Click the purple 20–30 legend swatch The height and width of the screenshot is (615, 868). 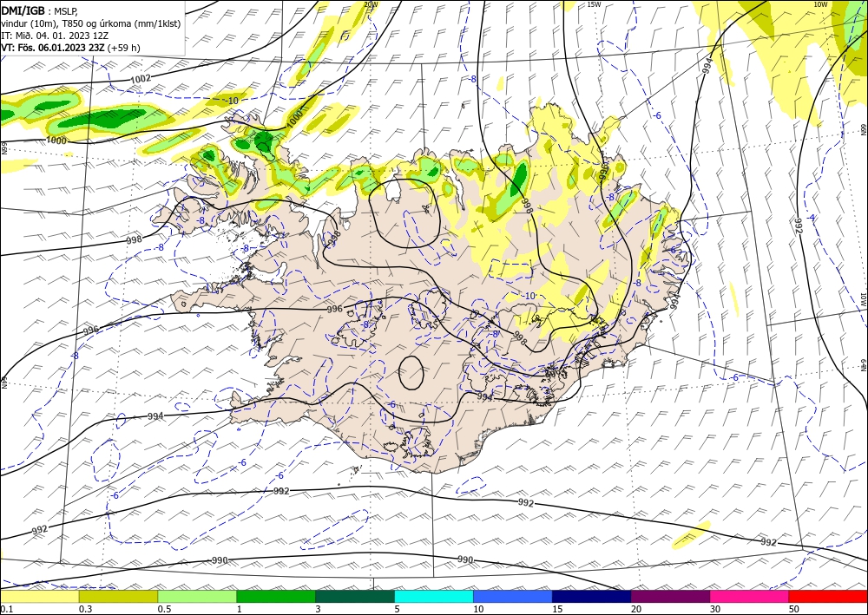670,596
